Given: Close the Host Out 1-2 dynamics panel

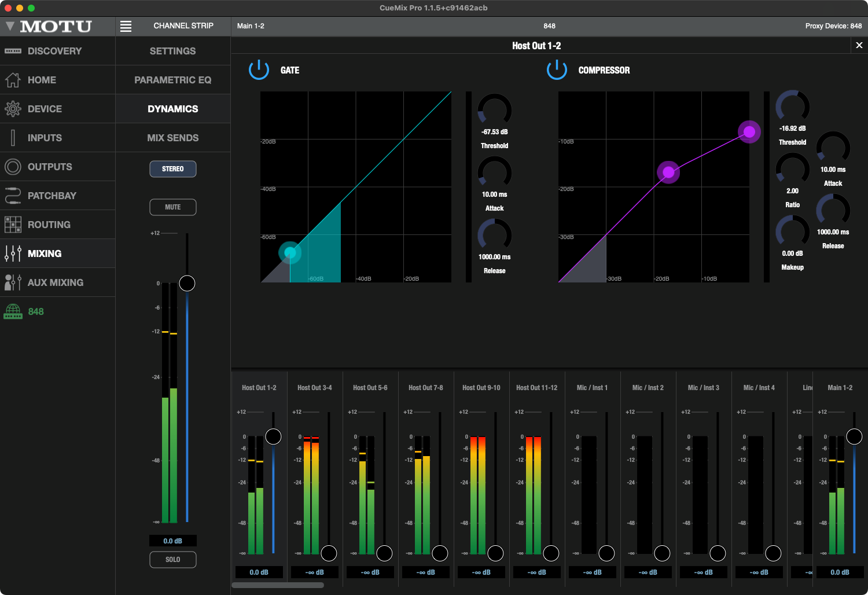Looking at the screenshot, I should click(859, 45).
